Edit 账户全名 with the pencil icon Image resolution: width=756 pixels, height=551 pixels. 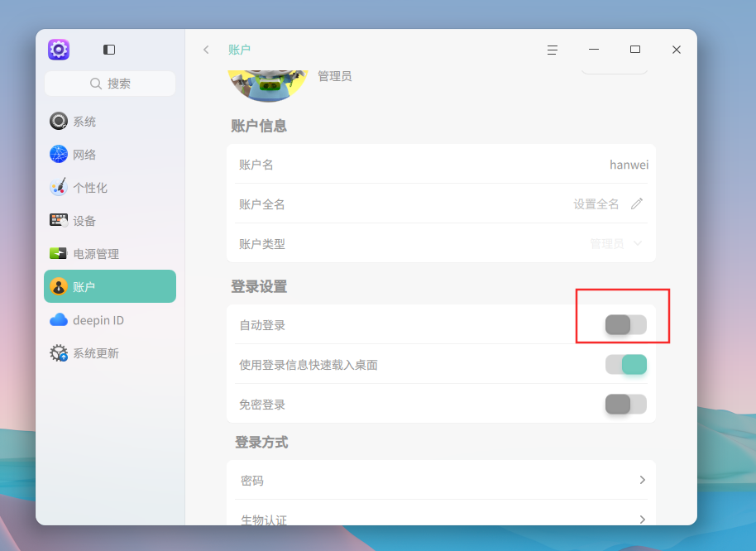click(x=636, y=204)
